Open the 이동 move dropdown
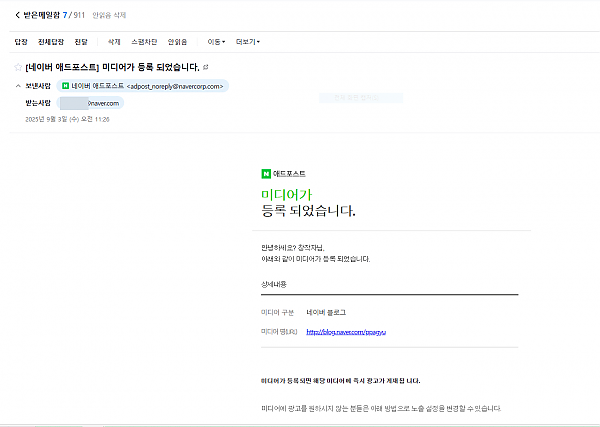The image size is (600, 427). click(x=216, y=42)
